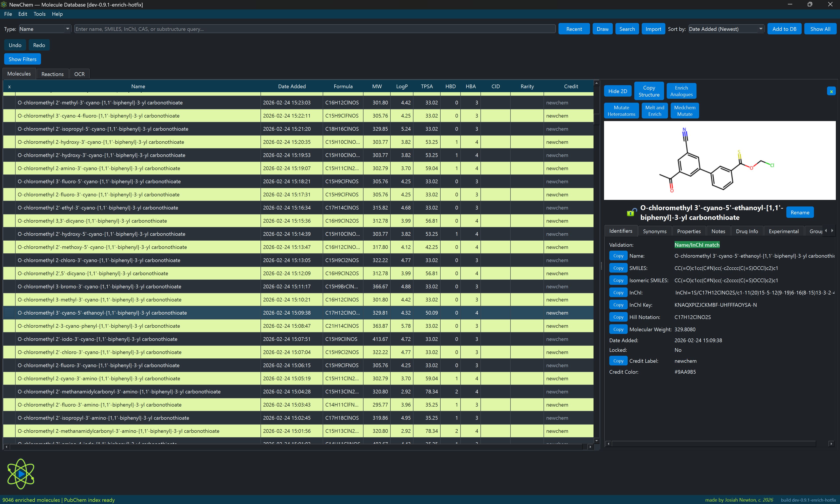Open the Type dropdown currently showing Name
The width and height of the screenshot is (840, 504).
(44, 29)
